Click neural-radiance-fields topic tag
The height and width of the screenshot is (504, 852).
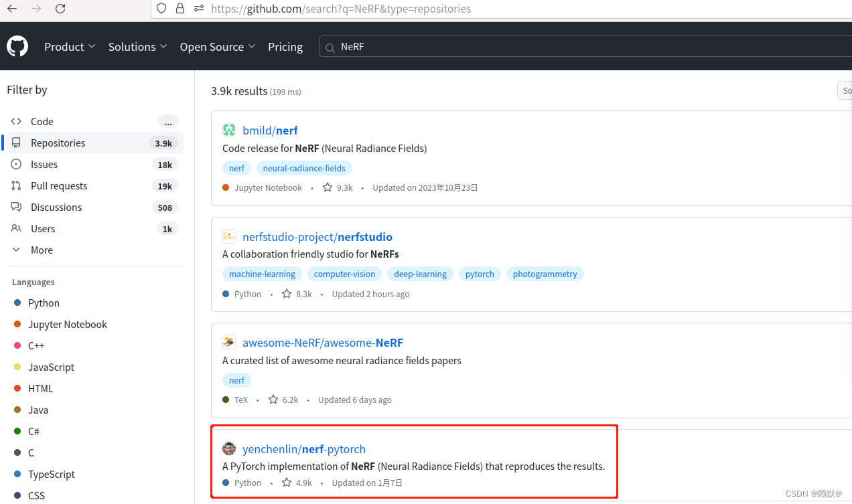[x=304, y=168]
